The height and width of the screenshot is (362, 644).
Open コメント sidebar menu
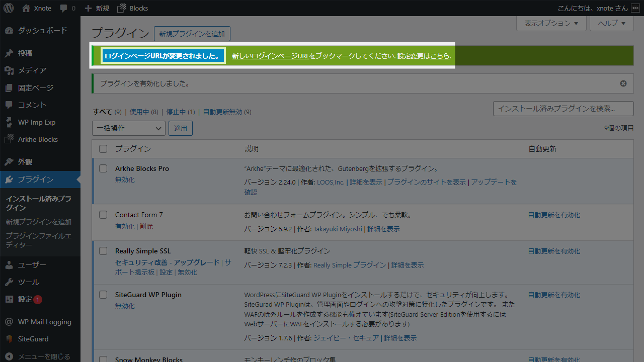[x=40, y=105]
